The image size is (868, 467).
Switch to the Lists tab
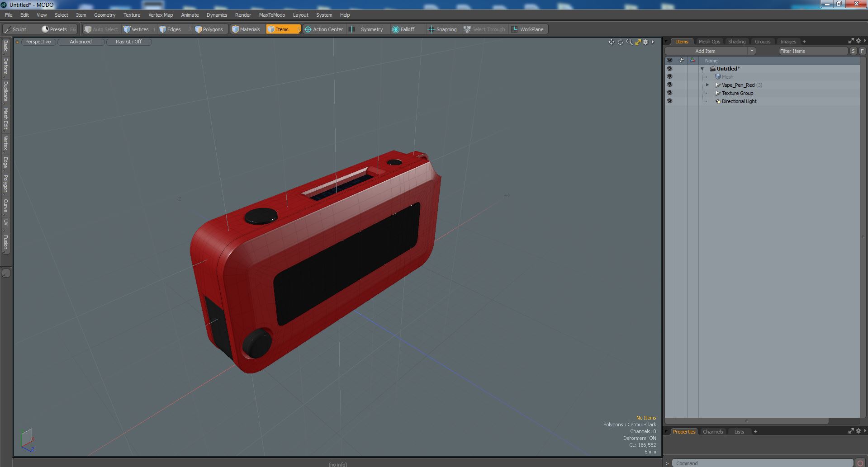[739, 432]
